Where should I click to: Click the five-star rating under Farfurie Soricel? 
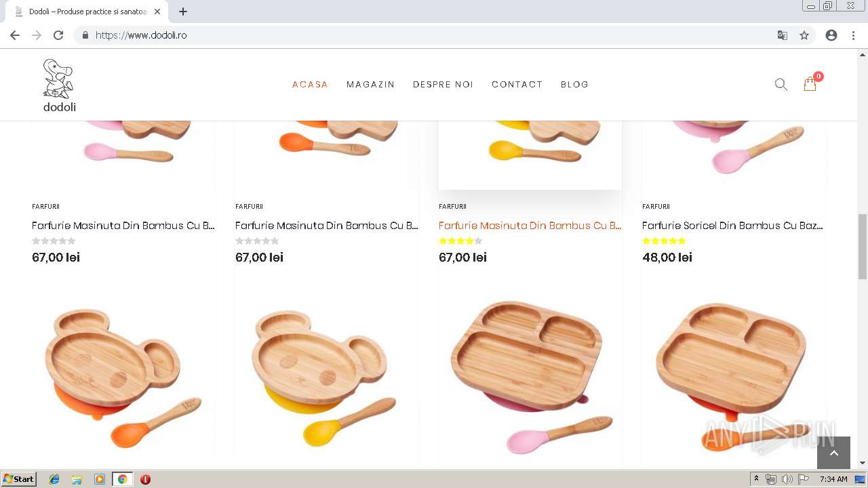(664, 241)
